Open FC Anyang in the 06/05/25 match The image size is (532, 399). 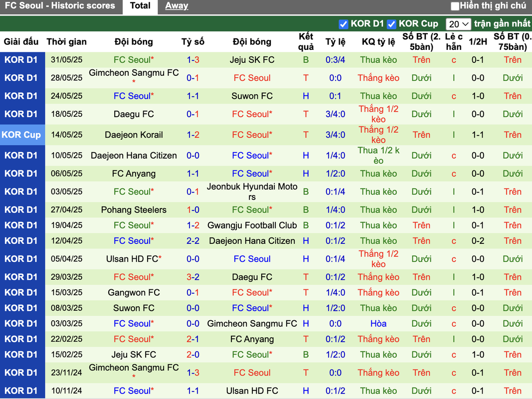tap(134, 174)
